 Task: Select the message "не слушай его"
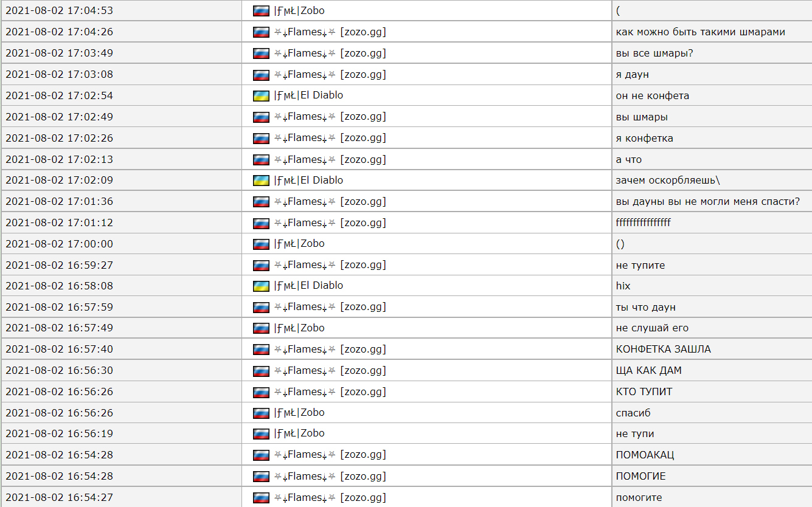tap(652, 328)
